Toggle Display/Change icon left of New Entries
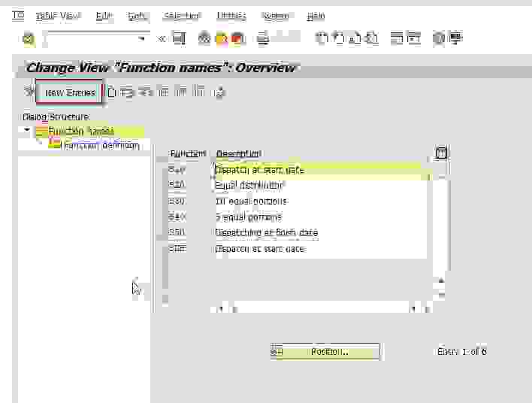The width and height of the screenshot is (532, 403). tap(29, 91)
